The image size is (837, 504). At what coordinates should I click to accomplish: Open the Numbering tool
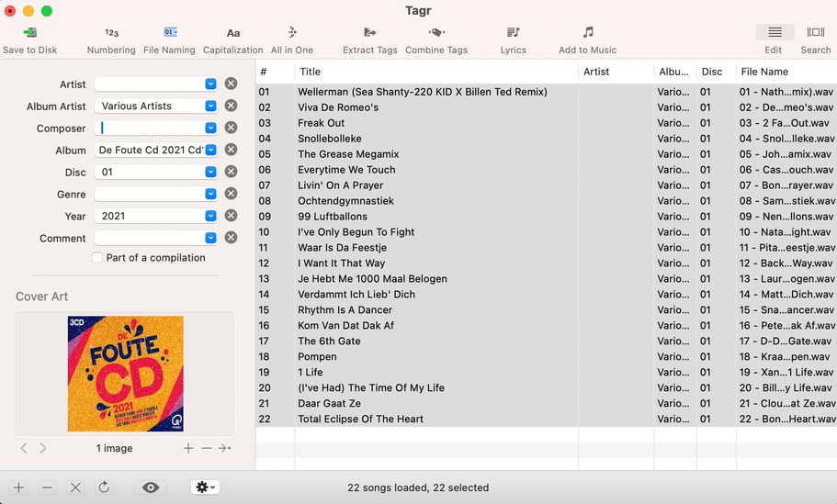(111, 32)
